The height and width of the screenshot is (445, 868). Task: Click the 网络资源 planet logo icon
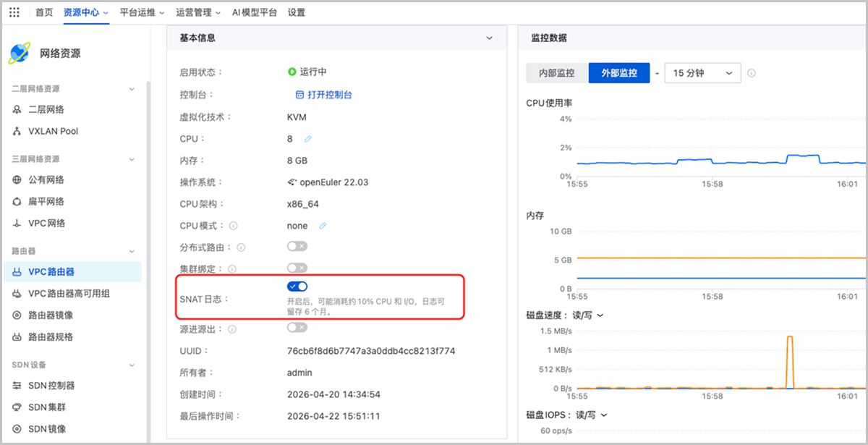20,53
